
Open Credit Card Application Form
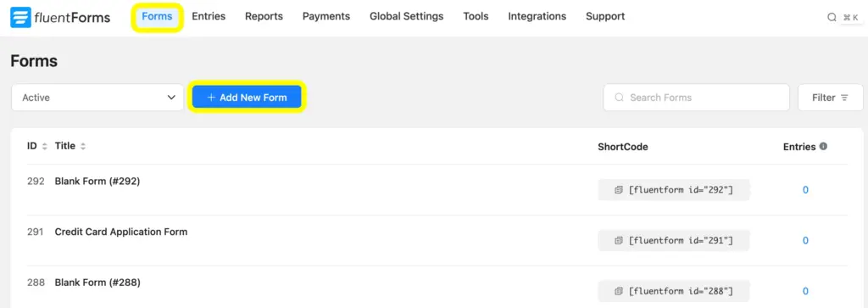(121, 232)
